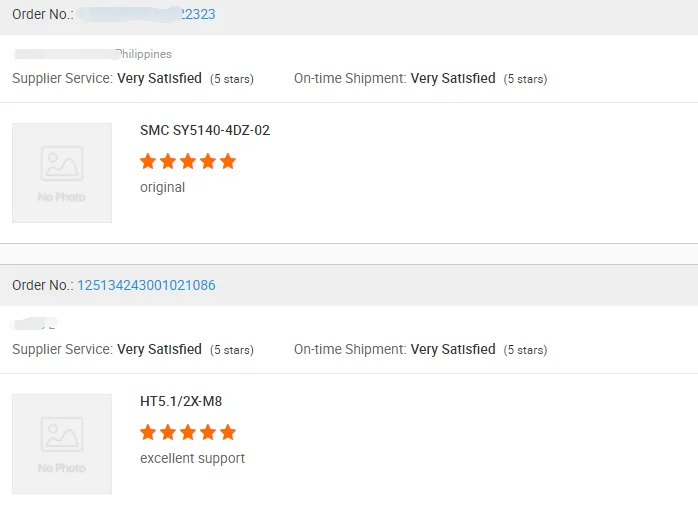Screen dimensions: 698x506
Task: Click the No Photo thumbnail for HT5.1/2X-M8
Action: 62,443
